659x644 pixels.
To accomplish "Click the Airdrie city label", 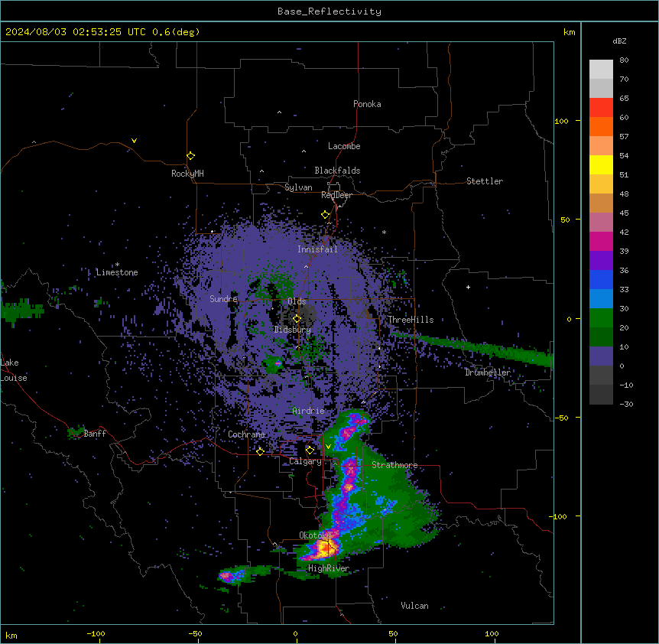I will click(308, 411).
